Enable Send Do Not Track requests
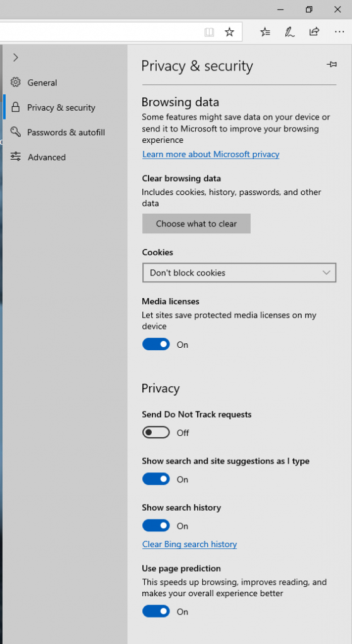Viewport: 352px width, 644px height. coord(156,433)
